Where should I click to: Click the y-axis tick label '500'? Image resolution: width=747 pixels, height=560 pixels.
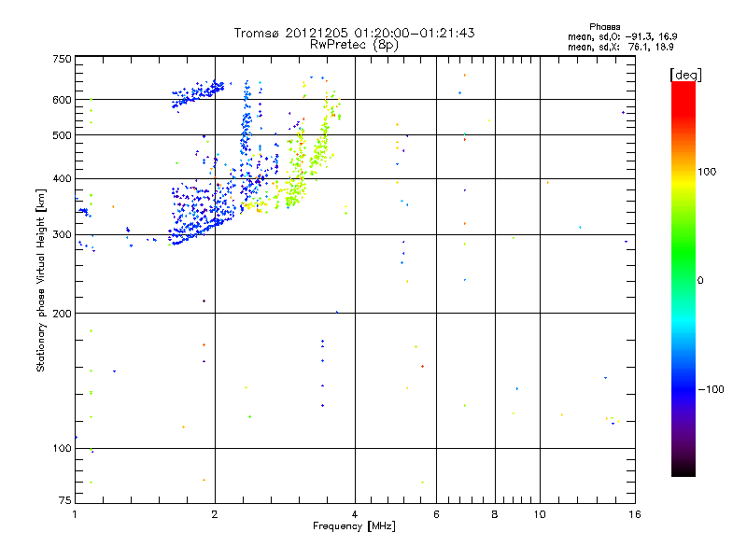click(62, 135)
